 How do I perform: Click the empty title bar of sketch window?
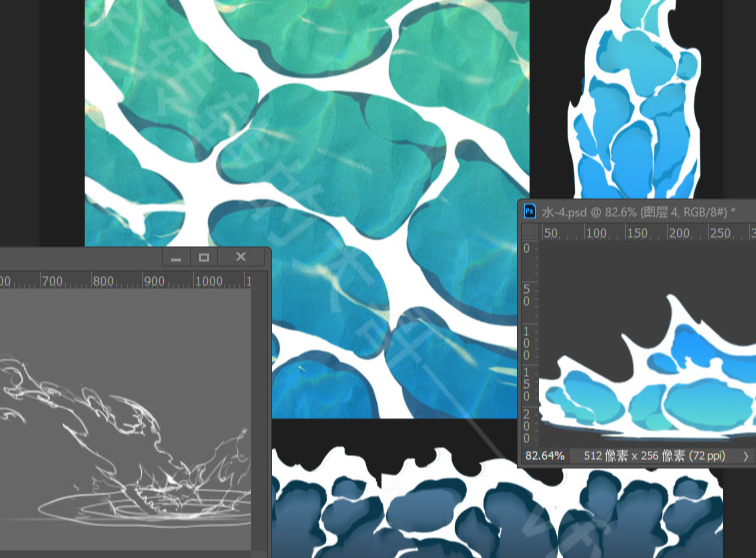tap(80, 258)
